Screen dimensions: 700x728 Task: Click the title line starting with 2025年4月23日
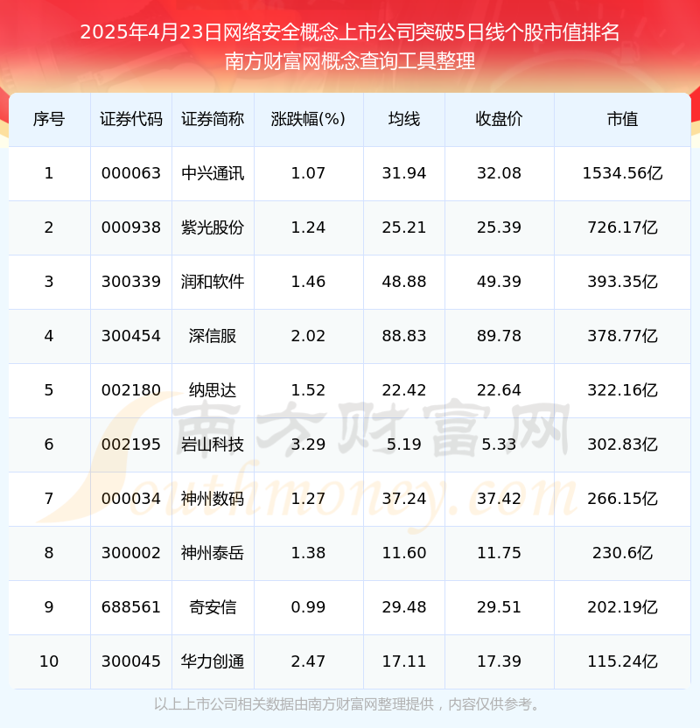(349, 32)
